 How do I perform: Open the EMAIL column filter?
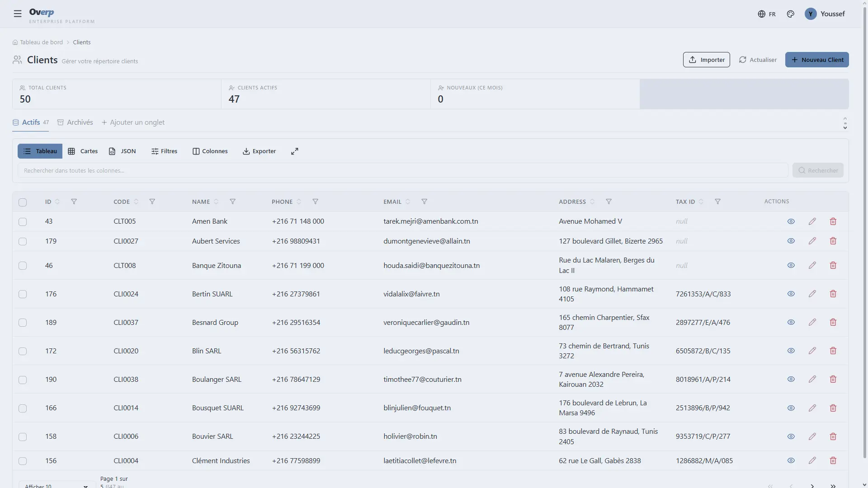[424, 202]
